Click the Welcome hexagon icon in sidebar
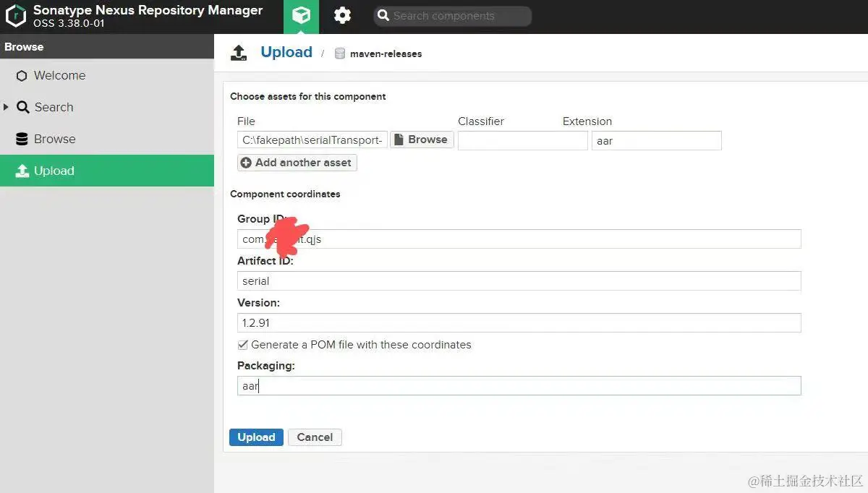The image size is (868, 493). click(22, 76)
